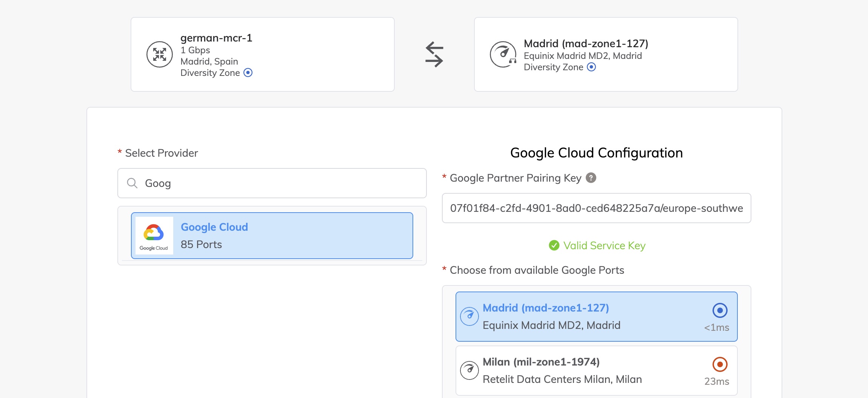Select the Madrid (mad-zone1-127) port radio button
868x398 pixels.
(719, 310)
